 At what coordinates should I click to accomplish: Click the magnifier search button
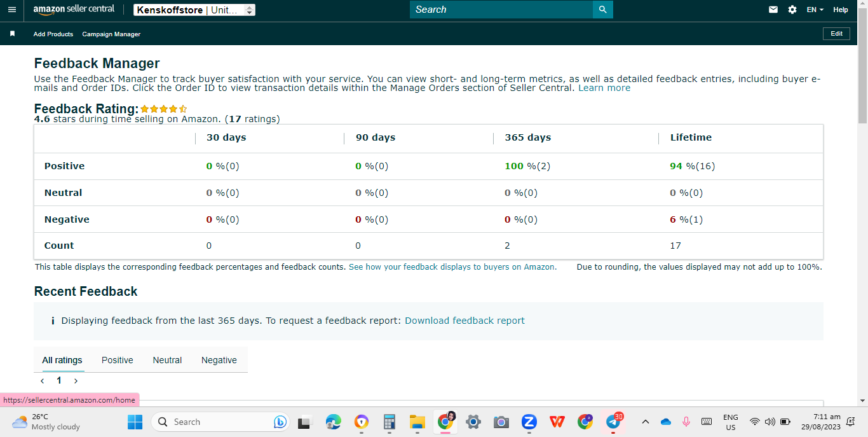[602, 10]
